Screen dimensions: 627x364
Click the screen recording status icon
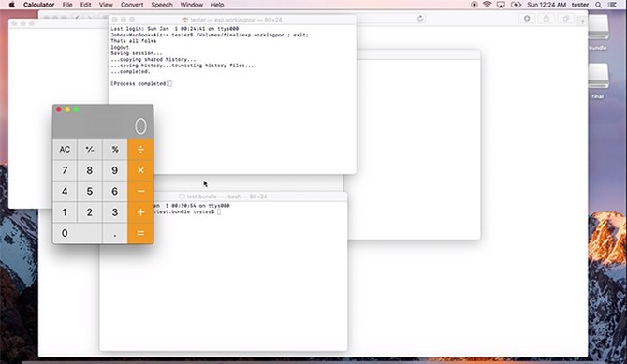[474, 5]
